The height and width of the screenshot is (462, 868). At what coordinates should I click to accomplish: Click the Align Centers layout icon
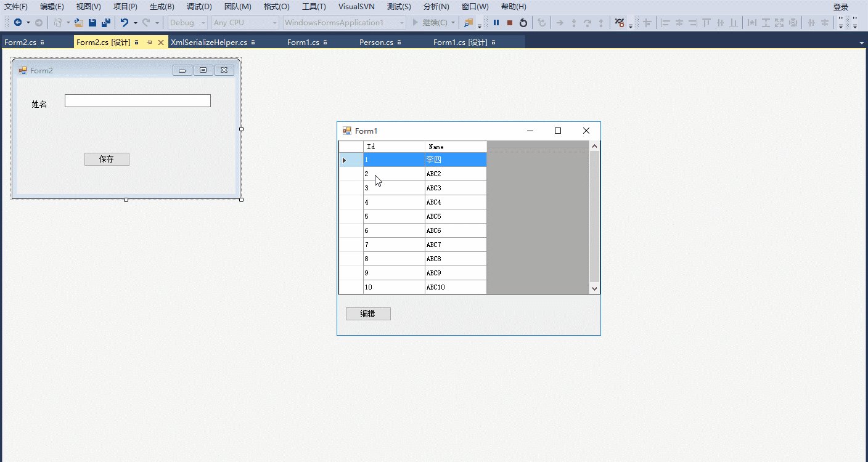click(679, 23)
